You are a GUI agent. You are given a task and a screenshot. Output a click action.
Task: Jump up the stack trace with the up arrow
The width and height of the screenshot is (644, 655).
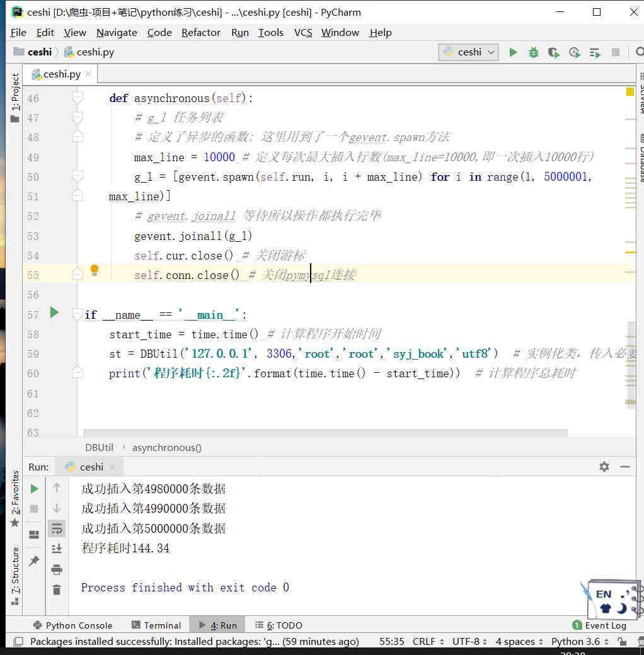point(57,487)
